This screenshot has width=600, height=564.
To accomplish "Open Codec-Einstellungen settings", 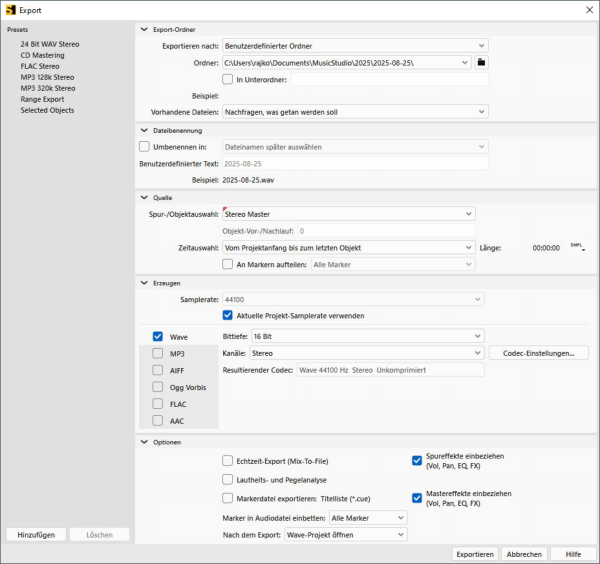I will click(x=538, y=352).
